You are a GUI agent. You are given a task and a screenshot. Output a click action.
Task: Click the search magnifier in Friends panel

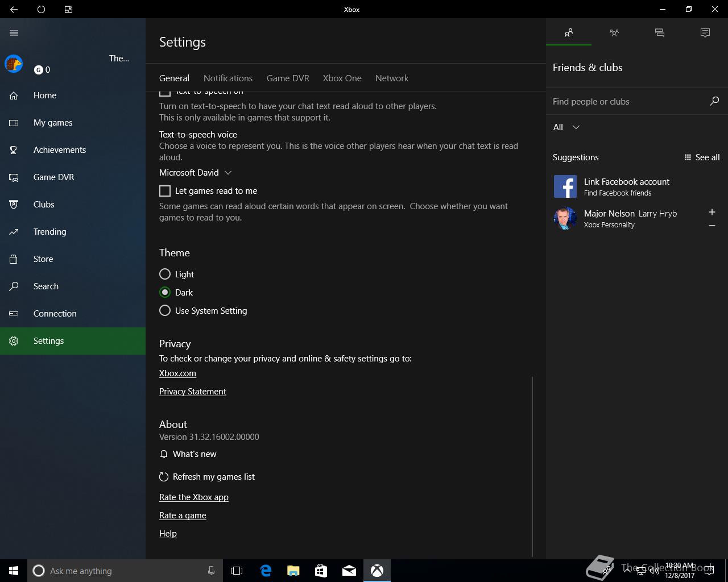[714, 102]
